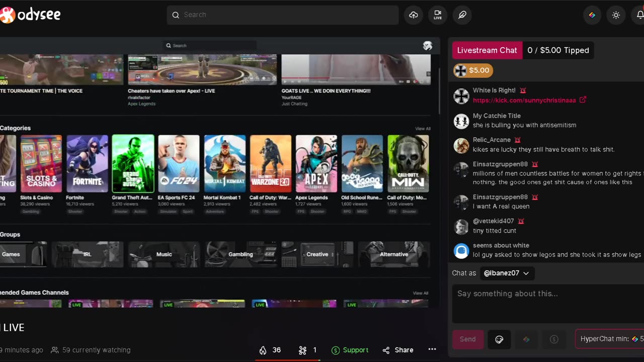Focus the Odysee search box
This screenshot has width=644, height=362.
[283, 15]
